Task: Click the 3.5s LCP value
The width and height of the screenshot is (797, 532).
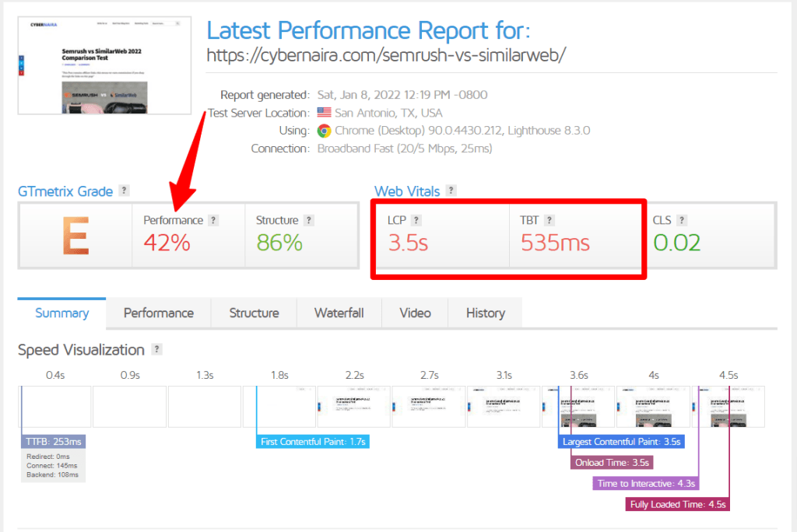Action: (408, 243)
